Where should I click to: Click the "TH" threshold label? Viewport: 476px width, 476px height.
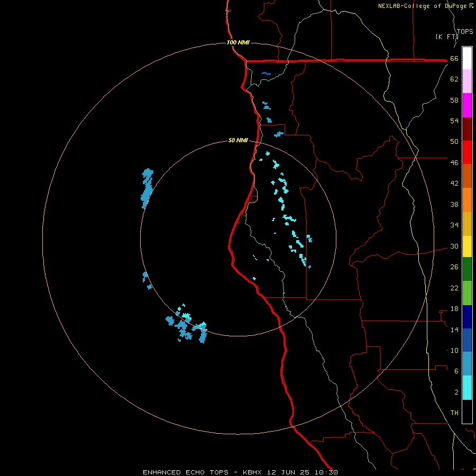(x=454, y=413)
